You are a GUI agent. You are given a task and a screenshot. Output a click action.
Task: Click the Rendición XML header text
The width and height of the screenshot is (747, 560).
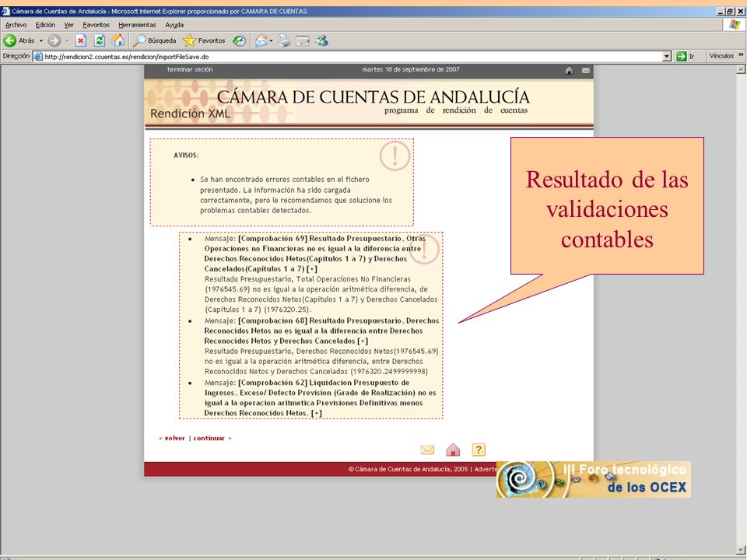(x=190, y=114)
